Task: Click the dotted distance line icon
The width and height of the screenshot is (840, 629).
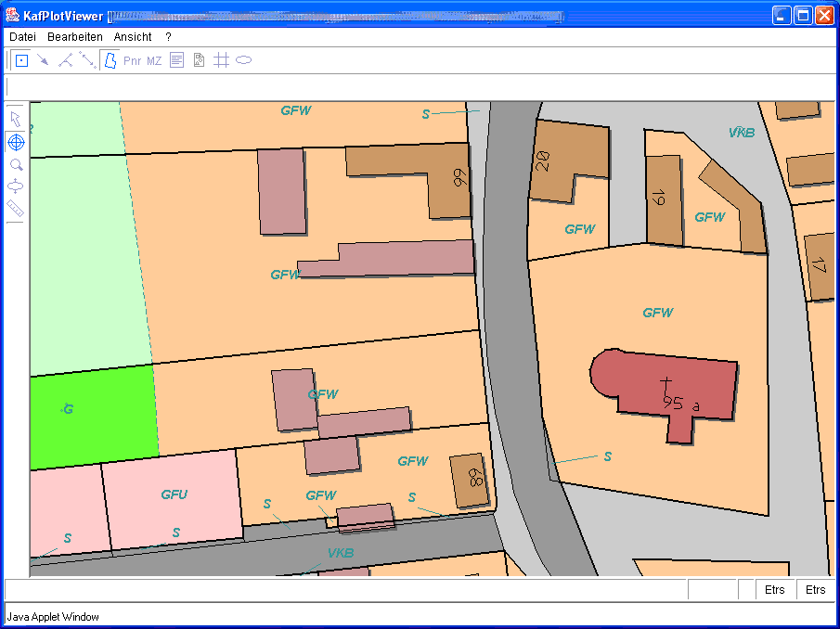Action: 87,60
